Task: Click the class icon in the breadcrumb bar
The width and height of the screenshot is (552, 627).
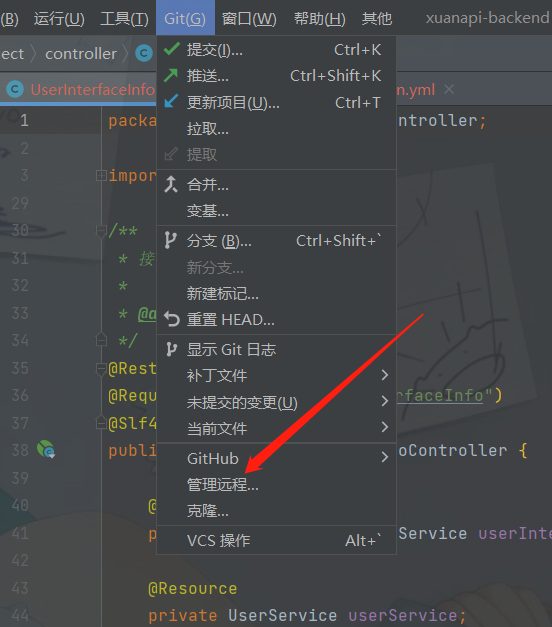Action: [144, 53]
